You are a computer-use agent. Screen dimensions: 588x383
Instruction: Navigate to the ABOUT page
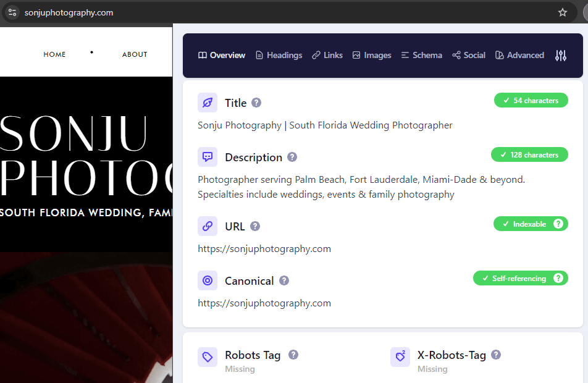135,54
